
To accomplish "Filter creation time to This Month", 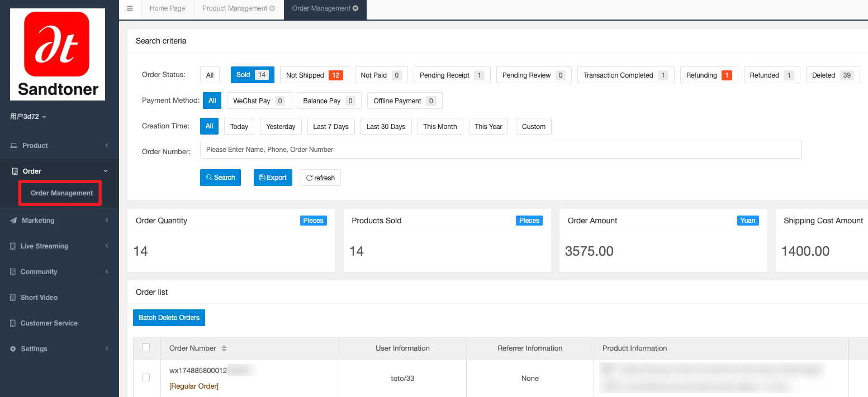I will 440,126.
